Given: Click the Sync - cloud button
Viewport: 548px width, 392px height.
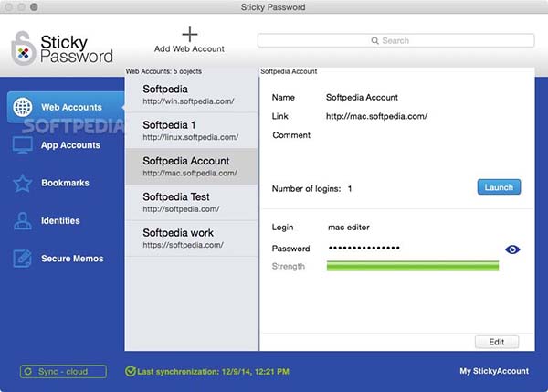Looking at the screenshot, I should [63, 371].
